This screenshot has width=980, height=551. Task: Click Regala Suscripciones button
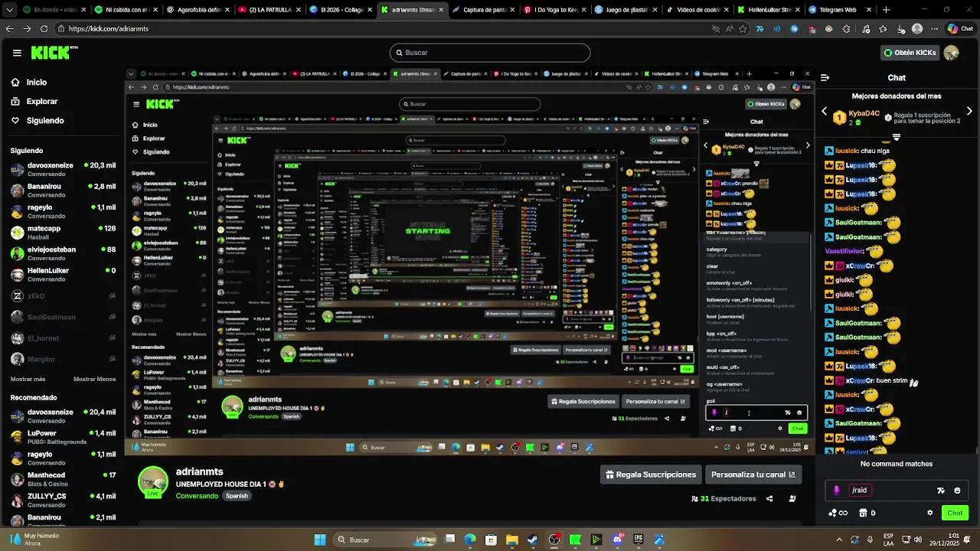pos(651,474)
